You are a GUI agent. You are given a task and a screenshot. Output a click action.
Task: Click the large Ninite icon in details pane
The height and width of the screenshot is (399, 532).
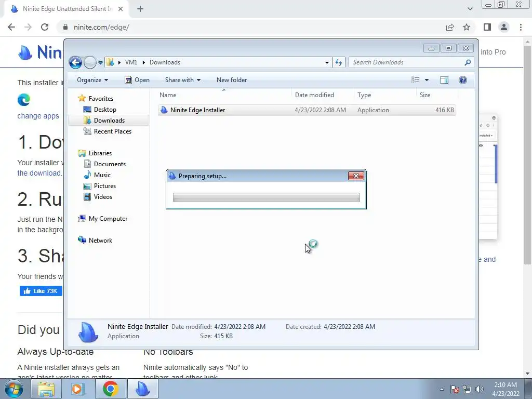coord(88,332)
